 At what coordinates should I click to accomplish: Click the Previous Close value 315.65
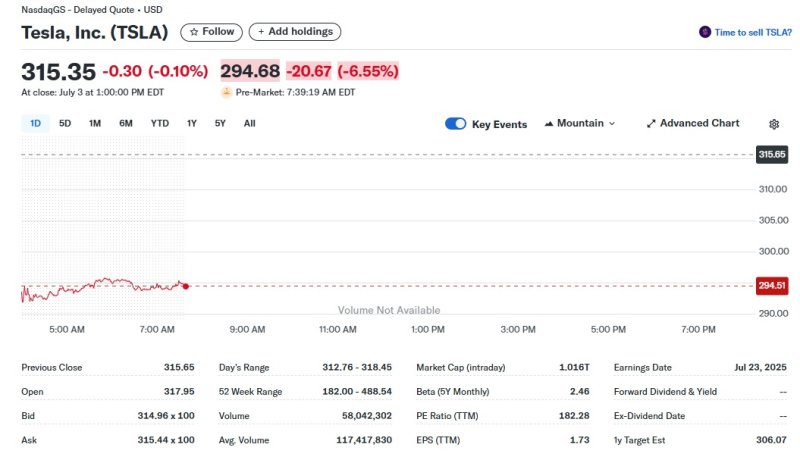point(179,367)
